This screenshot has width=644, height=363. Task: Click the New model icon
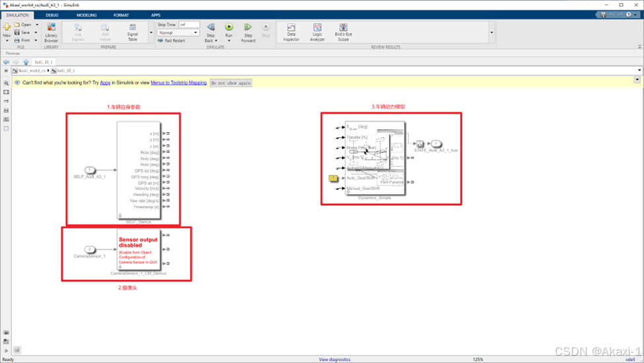pos(7,28)
